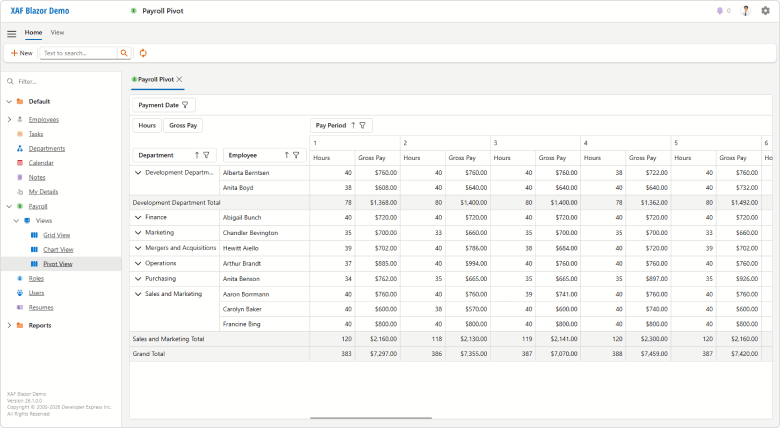Open the hamburger navigation menu
Image resolution: width=780 pixels, height=428 pixels.
[11, 34]
